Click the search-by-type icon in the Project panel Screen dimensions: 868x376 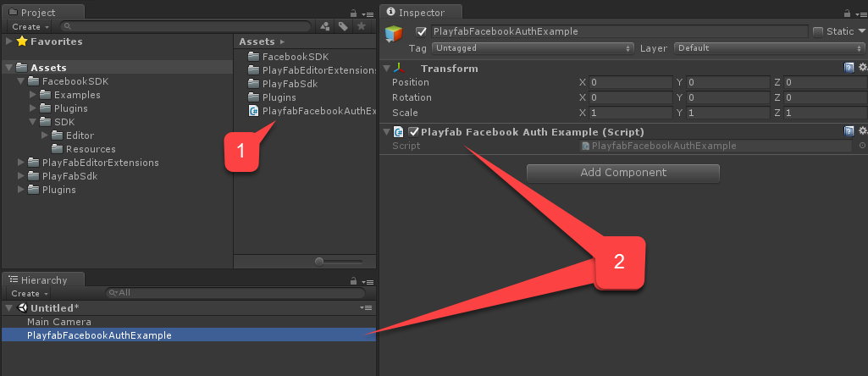pos(325,26)
